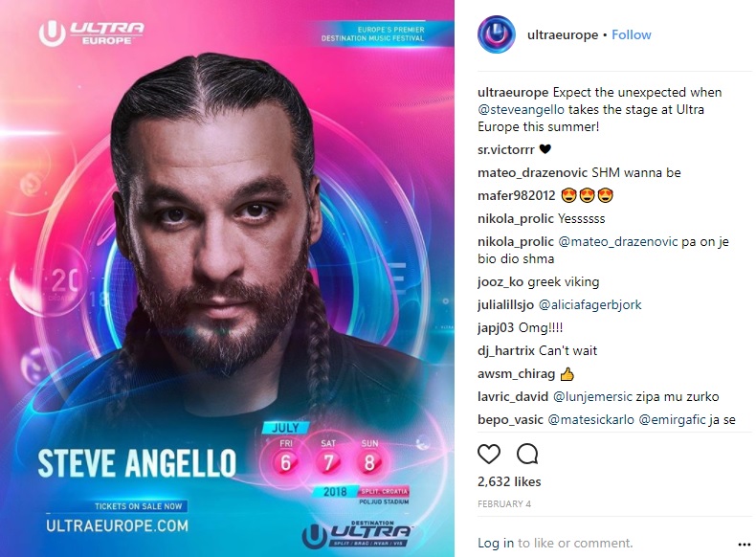Open the ultraeurope profile avatar

(x=496, y=34)
